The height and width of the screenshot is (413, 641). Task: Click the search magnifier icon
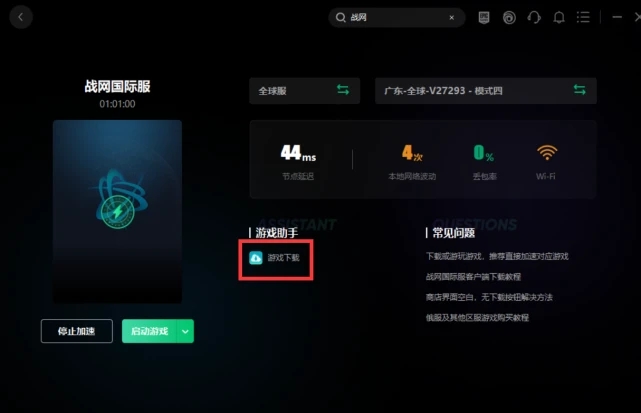coord(341,17)
